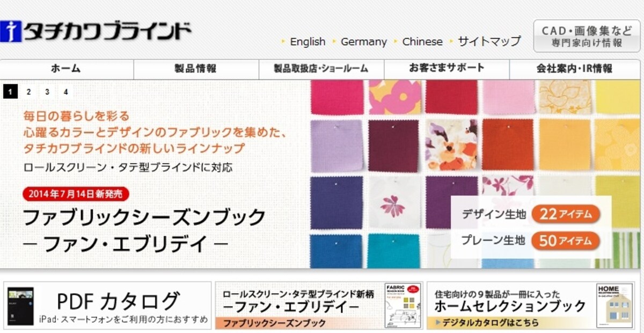Switch to banner slide 2
The height and width of the screenshot is (333, 644).
(x=28, y=92)
